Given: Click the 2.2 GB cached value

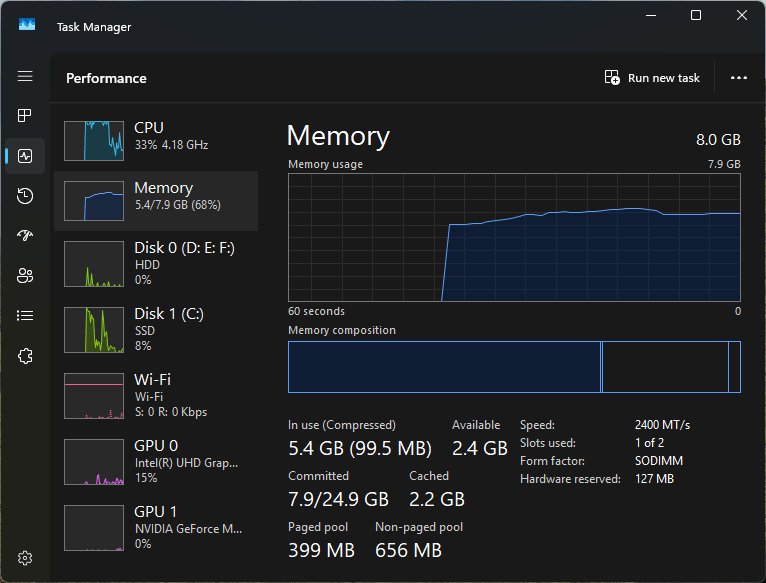Looking at the screenshot, I should pyautogui.click(x=437, y=499).
